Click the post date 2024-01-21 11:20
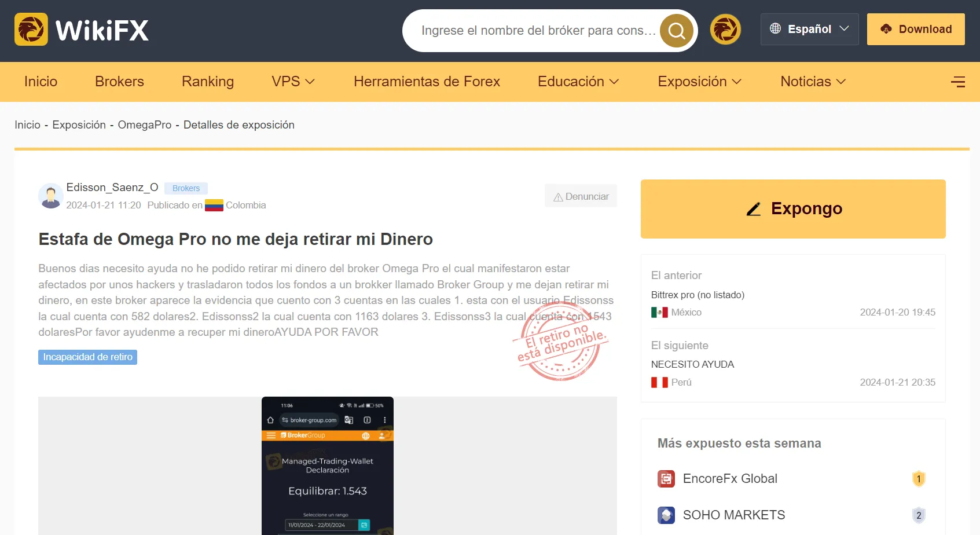The image size is (980, 535). click(104, 205)
